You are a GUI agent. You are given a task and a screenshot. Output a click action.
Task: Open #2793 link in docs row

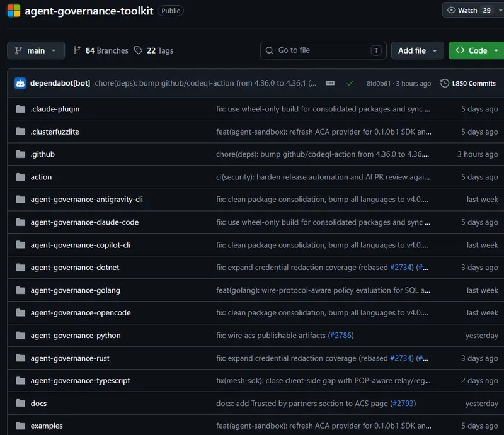coord(403,403)
